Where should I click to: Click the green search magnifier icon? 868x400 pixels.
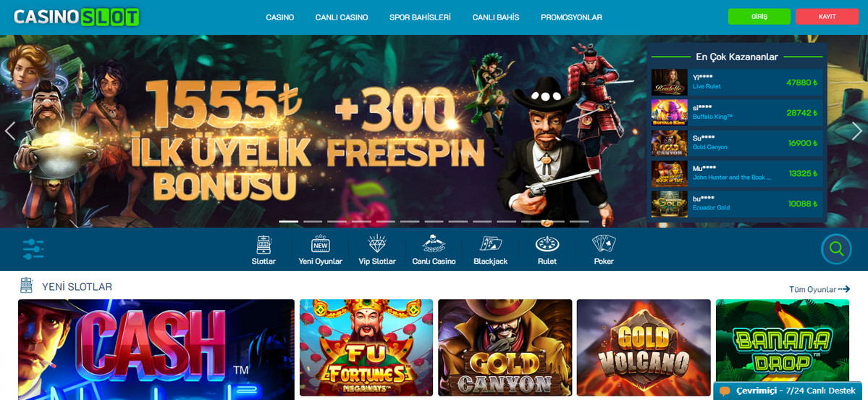coord(836,249)
